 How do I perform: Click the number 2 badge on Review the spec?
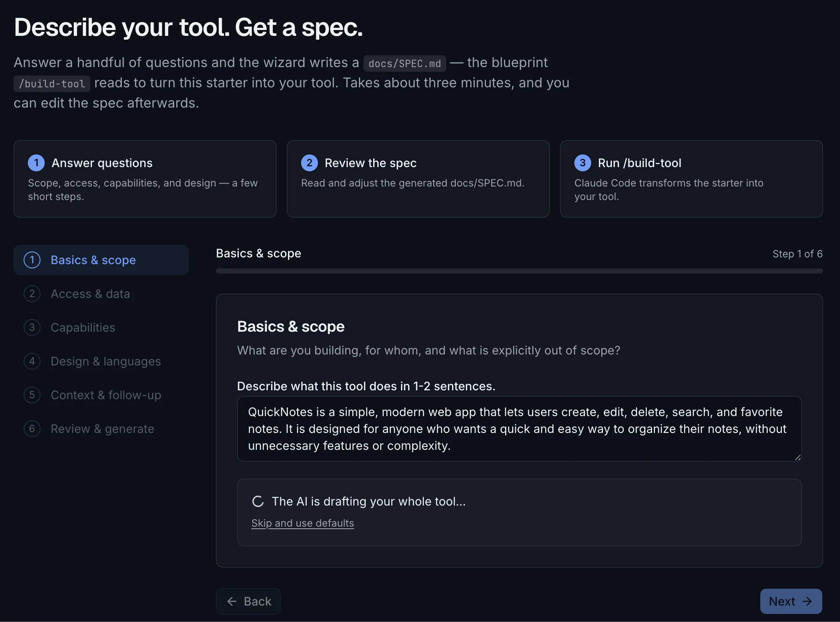coord(310,163)
